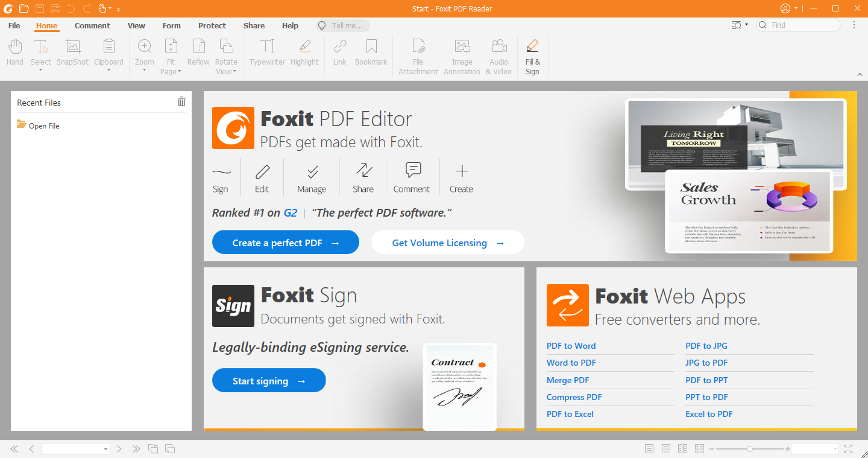
Task: Click the Redo arrow in title bar
Action: tap(87, 8)
